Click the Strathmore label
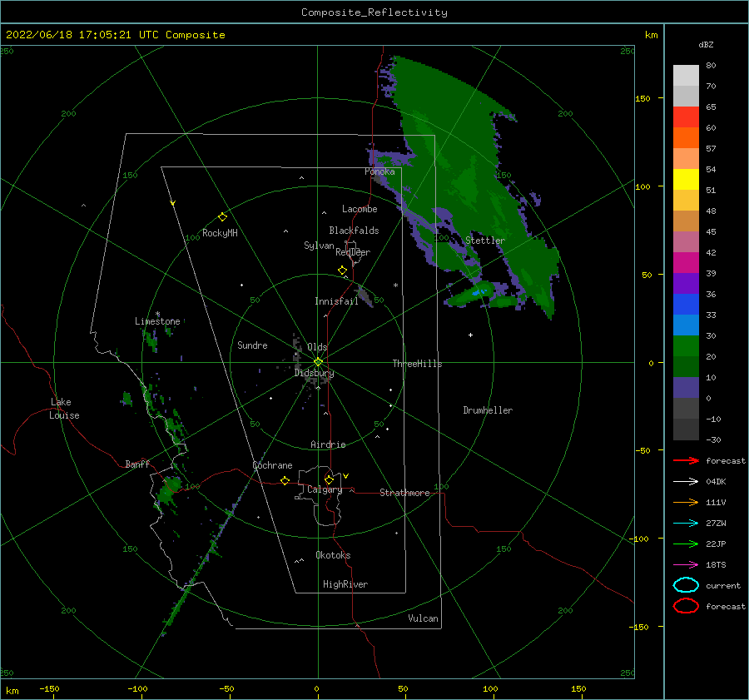749x700 pixels. 404,493
